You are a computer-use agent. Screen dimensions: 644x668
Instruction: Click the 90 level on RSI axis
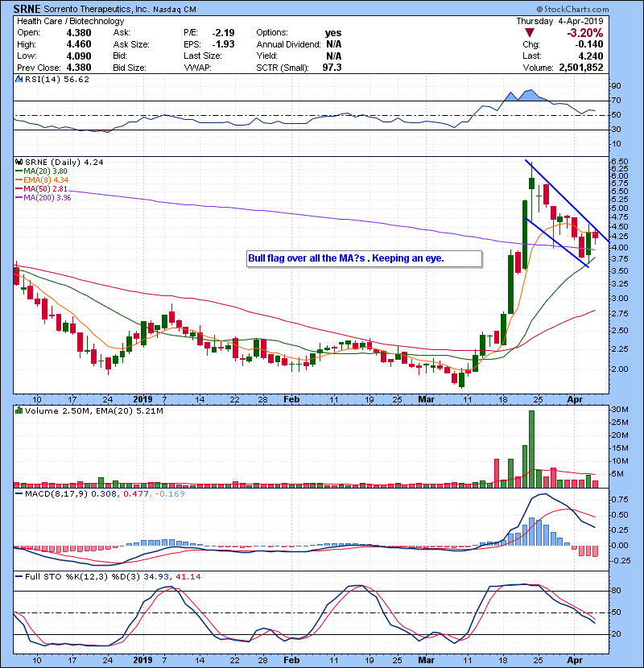tap(617, 85)
